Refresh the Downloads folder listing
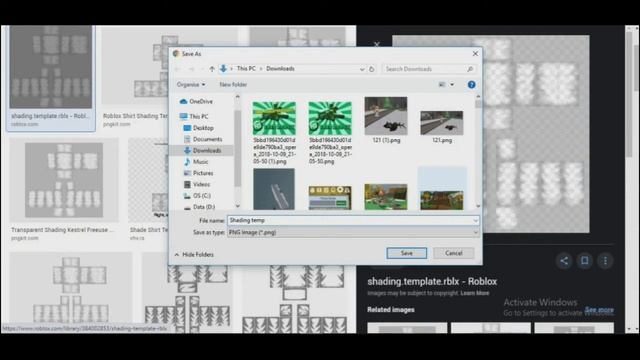The image size is (640, 360). pyautogui.click(x=371, y=69)
